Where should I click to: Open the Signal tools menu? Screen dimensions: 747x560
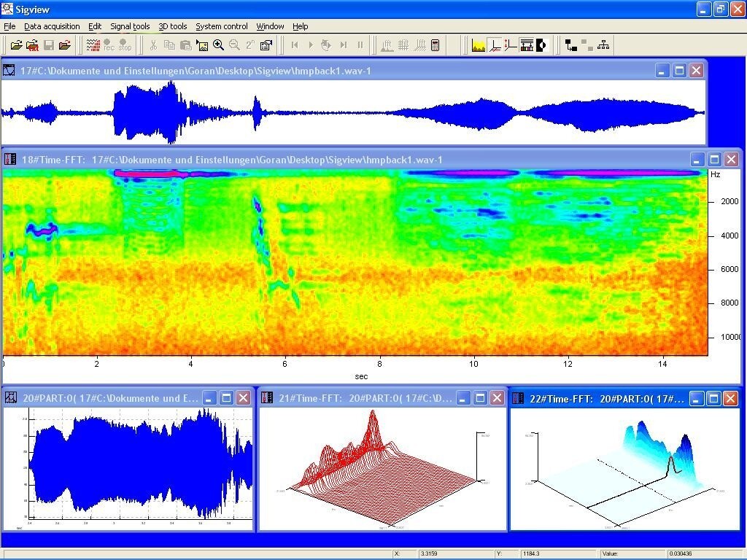(130, 26)
